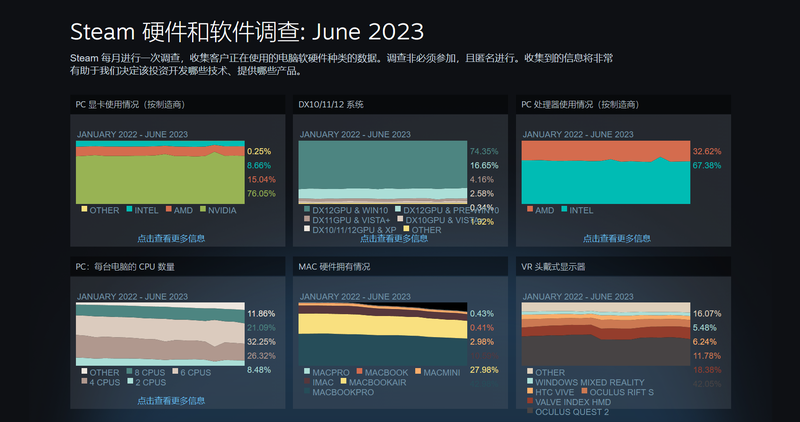The image size is (800, 422).
Task: Select VALVE INDEX HMD legend swatch
Action: [x=530, y=401]
